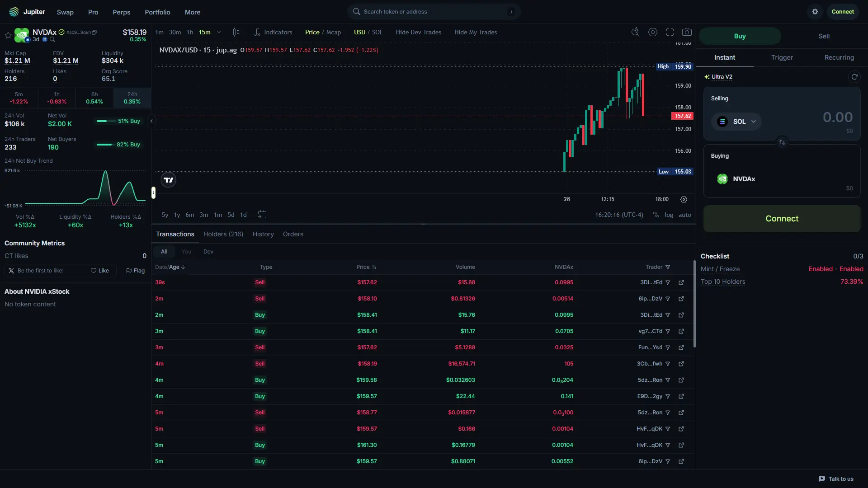Expand the chart interval dropdown chevron
868x488 pixels.
tap(219, 32)
